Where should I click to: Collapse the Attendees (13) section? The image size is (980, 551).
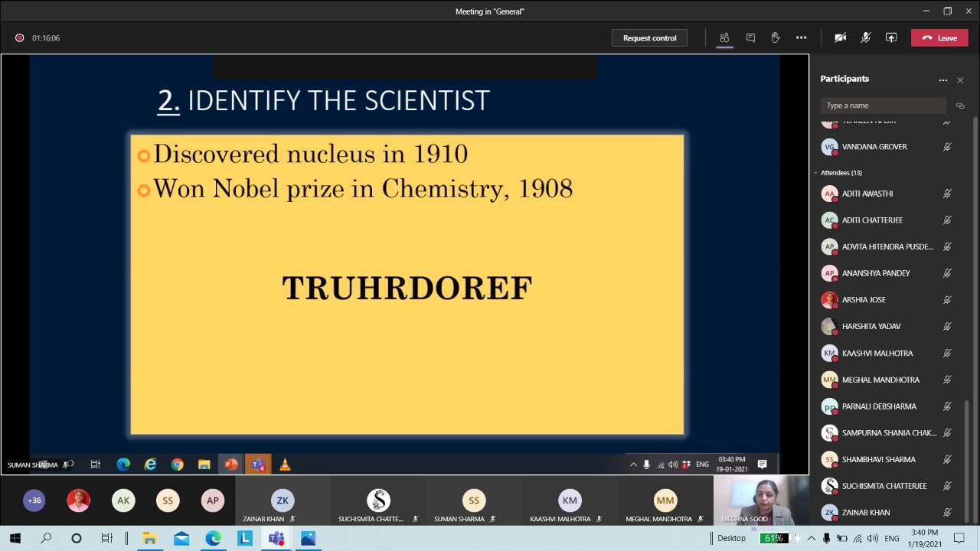[x=816, y=173]
